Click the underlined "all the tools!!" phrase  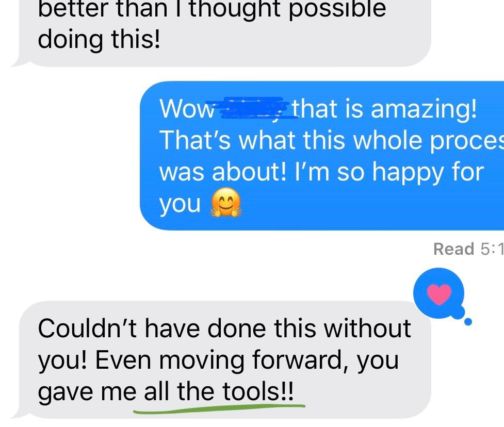[219, 391]
